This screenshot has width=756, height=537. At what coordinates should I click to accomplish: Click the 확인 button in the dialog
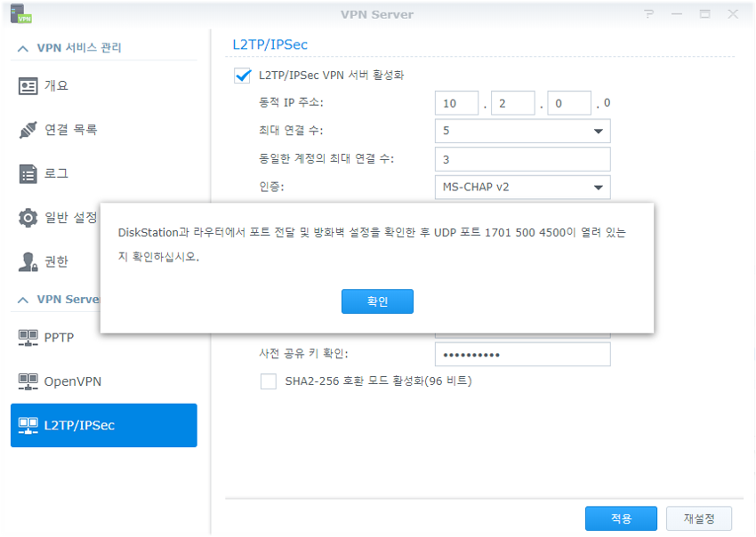377,301
